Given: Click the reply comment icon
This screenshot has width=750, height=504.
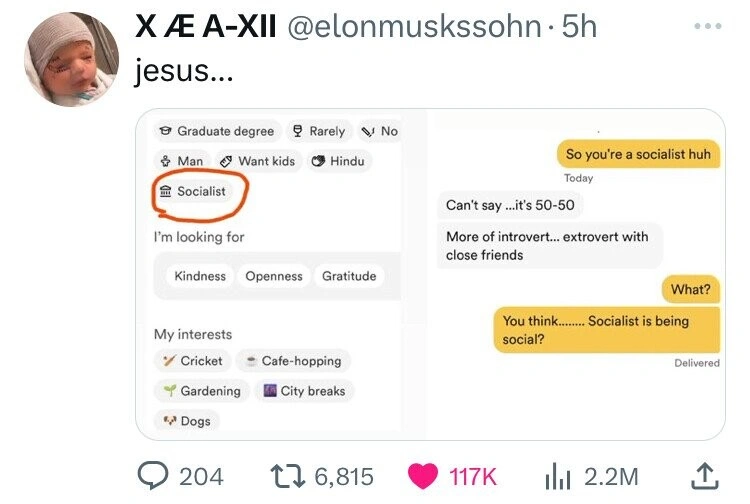Looking at the screenshot, I should (152, 476).
